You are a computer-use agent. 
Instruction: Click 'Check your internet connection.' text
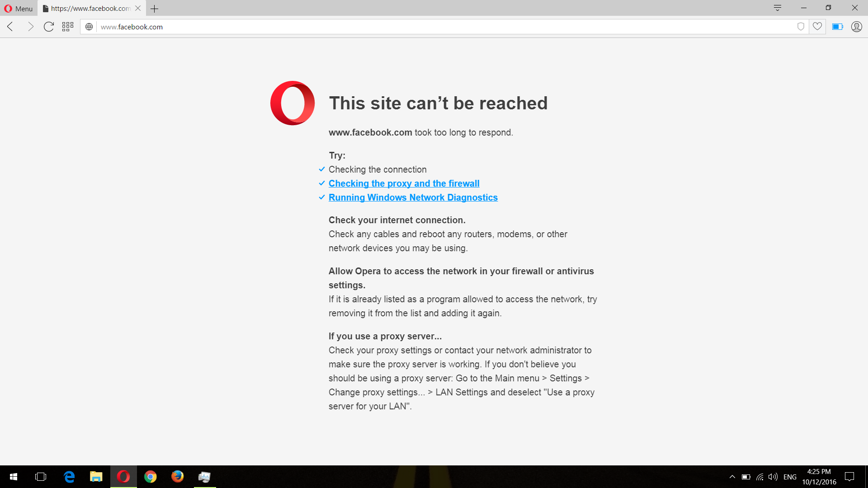397,220
